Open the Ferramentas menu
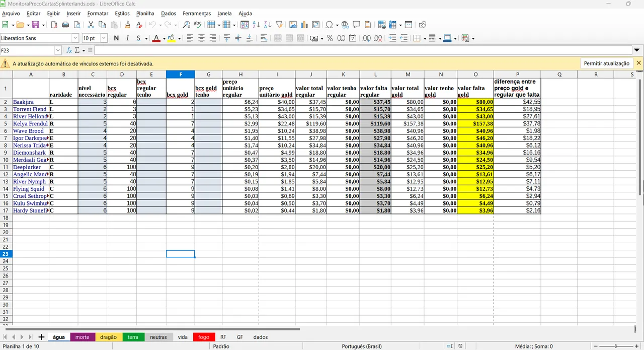This screenshot has height=350, width=644. tap(197, 13)
